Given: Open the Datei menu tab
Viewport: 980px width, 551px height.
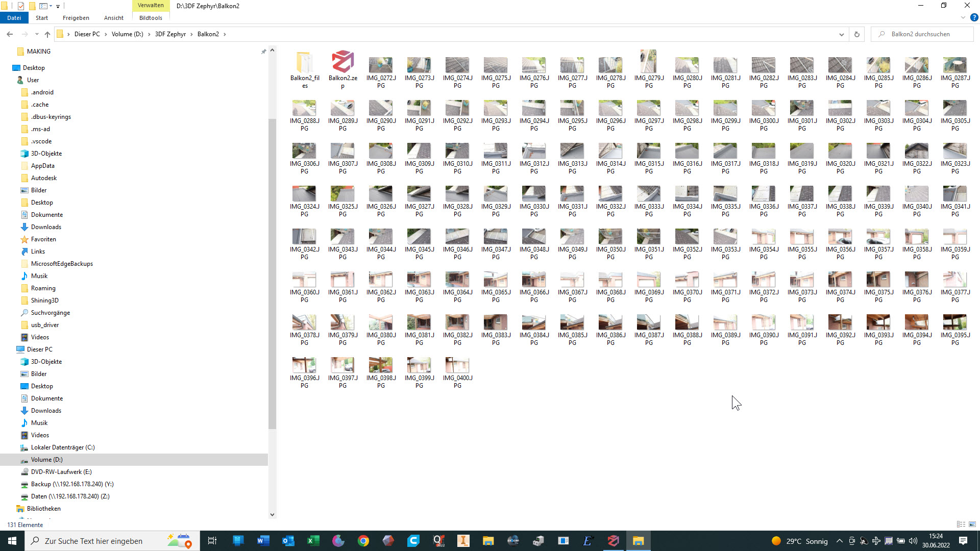Looking at the screenshot, I should coord(14,18).
